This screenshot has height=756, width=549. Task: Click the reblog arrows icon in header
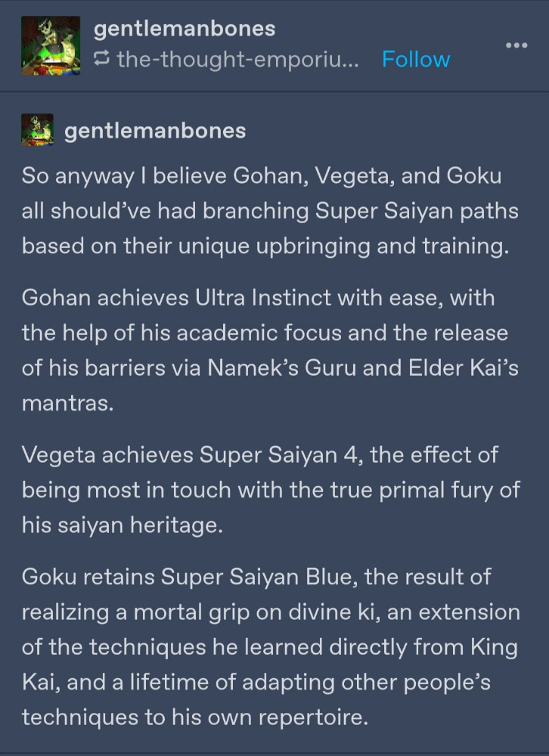(101, 59)
